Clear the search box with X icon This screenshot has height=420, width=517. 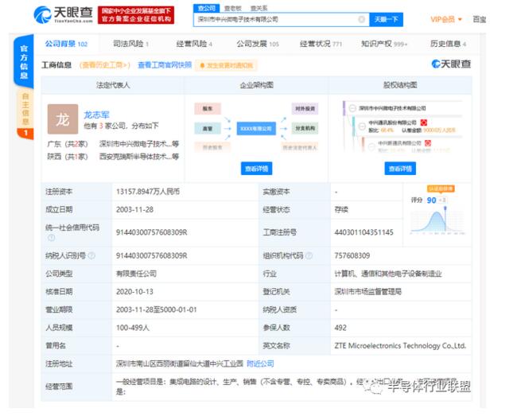point(361,18)
